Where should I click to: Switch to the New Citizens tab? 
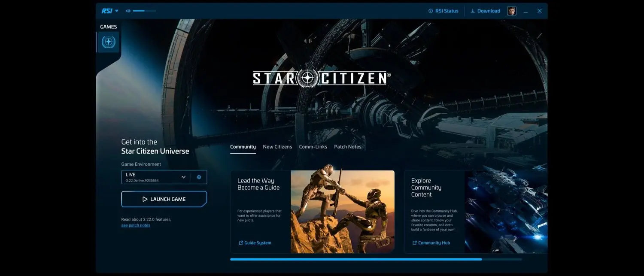pyautogui.click(x=277, y=146)
